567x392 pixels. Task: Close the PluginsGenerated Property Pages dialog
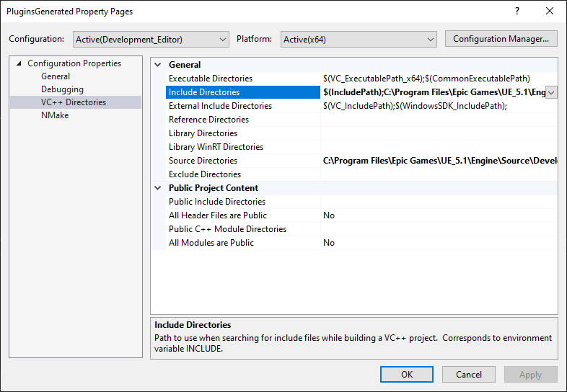(550, 12)
